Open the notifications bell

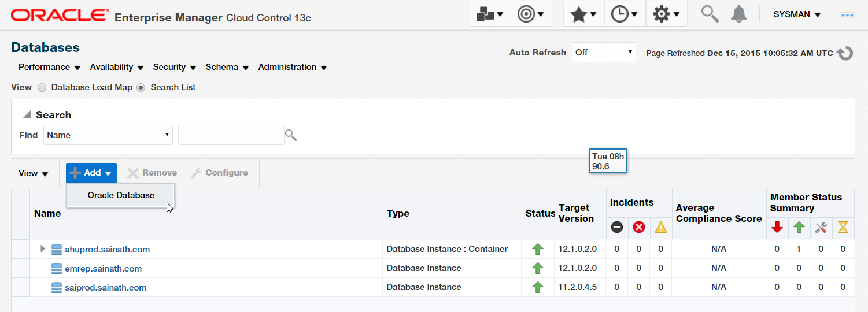[x=738, y=14]
